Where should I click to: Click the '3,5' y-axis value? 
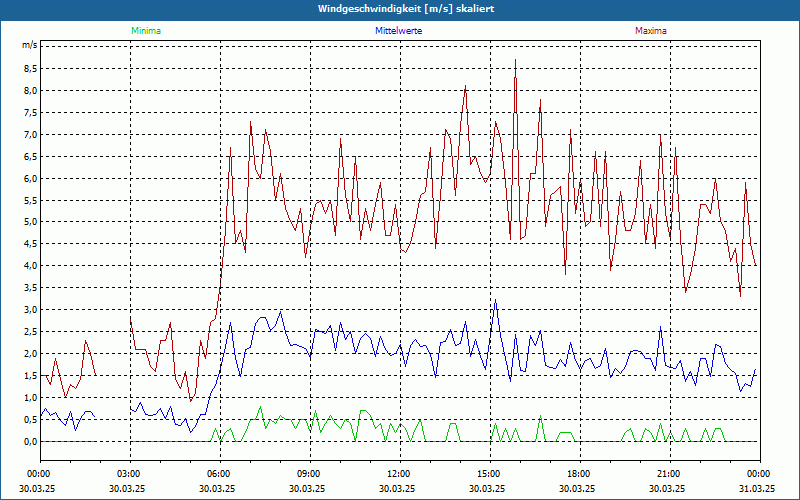pyautogui.click(x=31, y=288)
